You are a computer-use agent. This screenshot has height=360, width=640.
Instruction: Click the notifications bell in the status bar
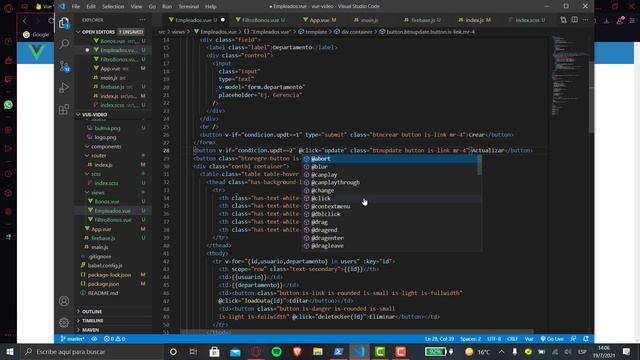coord(586,339)
